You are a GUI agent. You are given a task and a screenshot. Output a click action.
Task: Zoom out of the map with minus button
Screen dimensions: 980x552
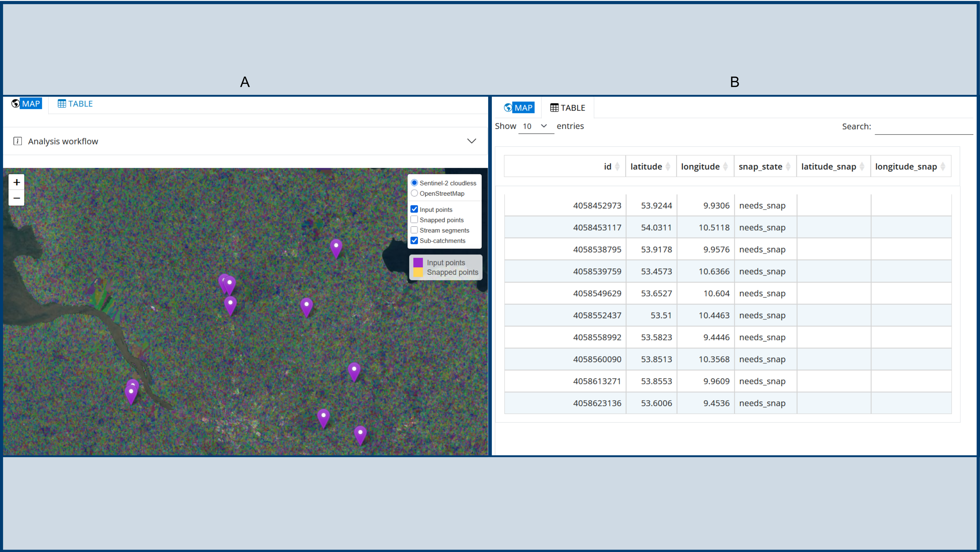point(16,198)
